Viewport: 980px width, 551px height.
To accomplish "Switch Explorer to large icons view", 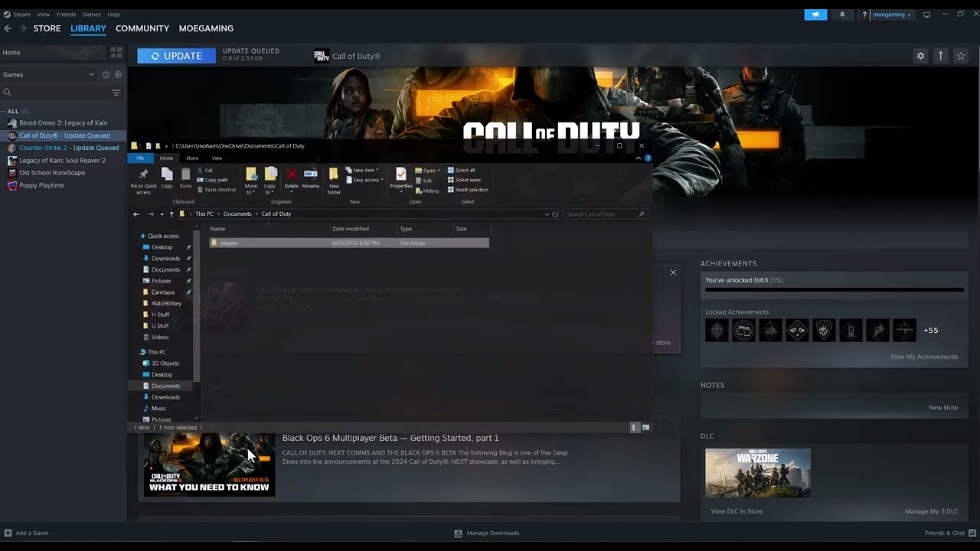I will (645, 427).
